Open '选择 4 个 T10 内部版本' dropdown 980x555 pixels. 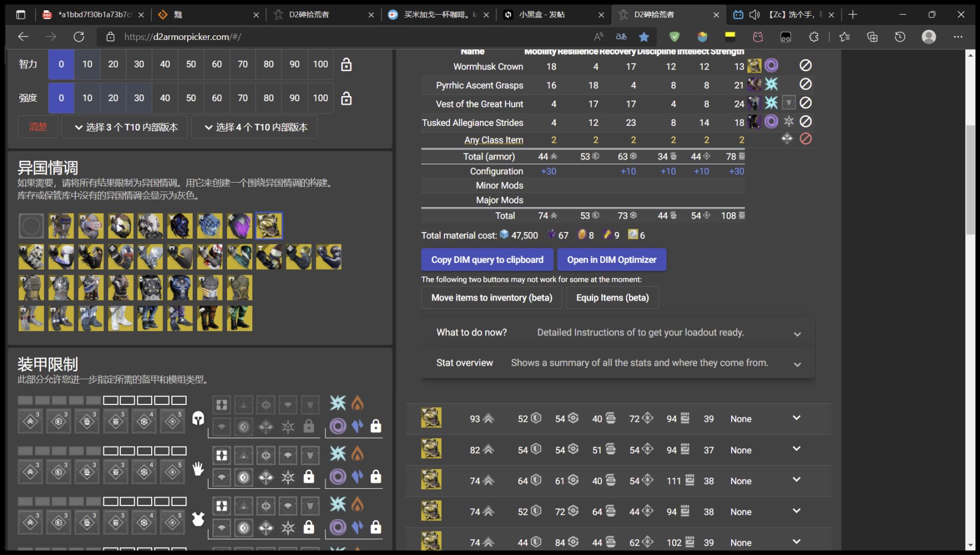255,127
